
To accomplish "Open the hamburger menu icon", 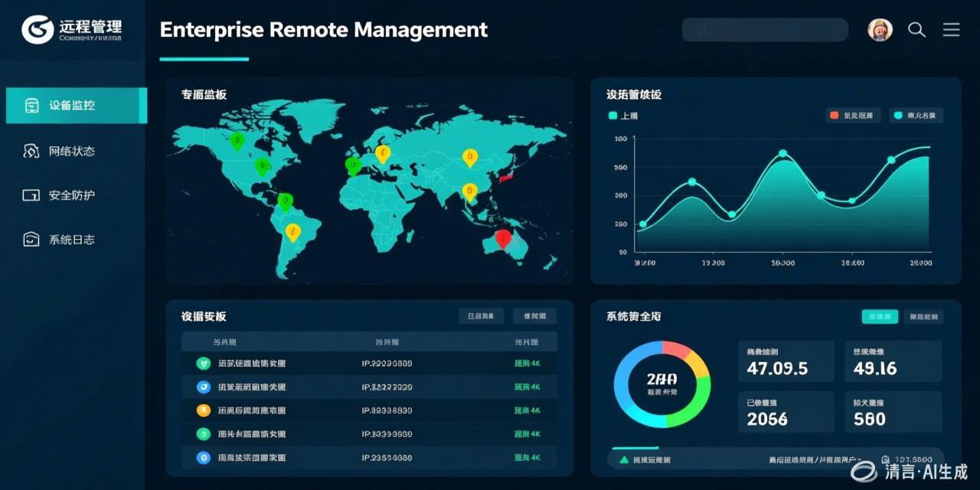I will 951,30.
